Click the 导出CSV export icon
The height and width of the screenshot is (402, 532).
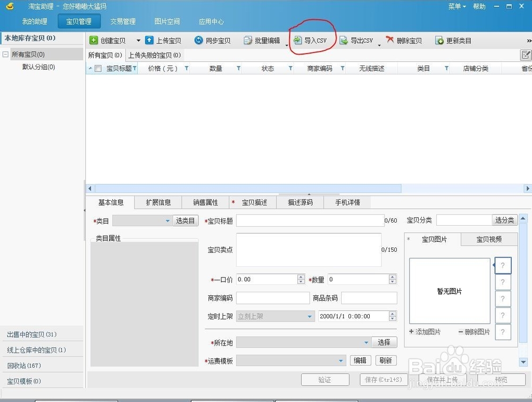coord(344,40)
